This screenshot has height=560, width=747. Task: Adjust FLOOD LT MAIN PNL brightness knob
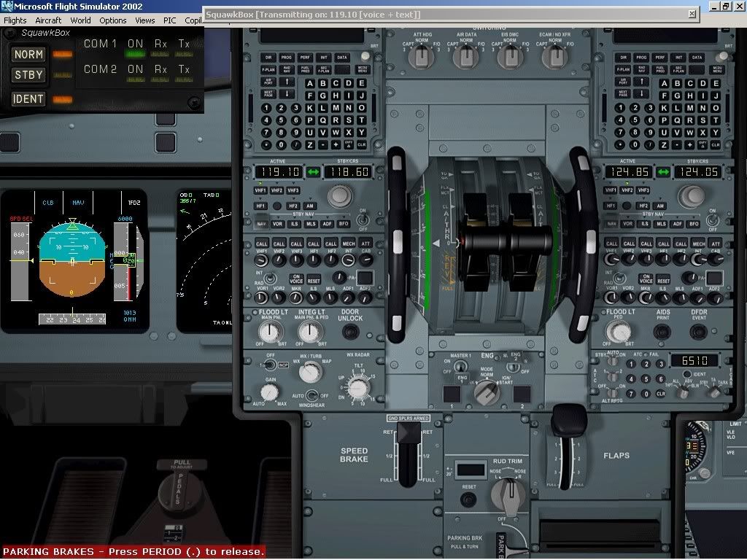point(270,332)
